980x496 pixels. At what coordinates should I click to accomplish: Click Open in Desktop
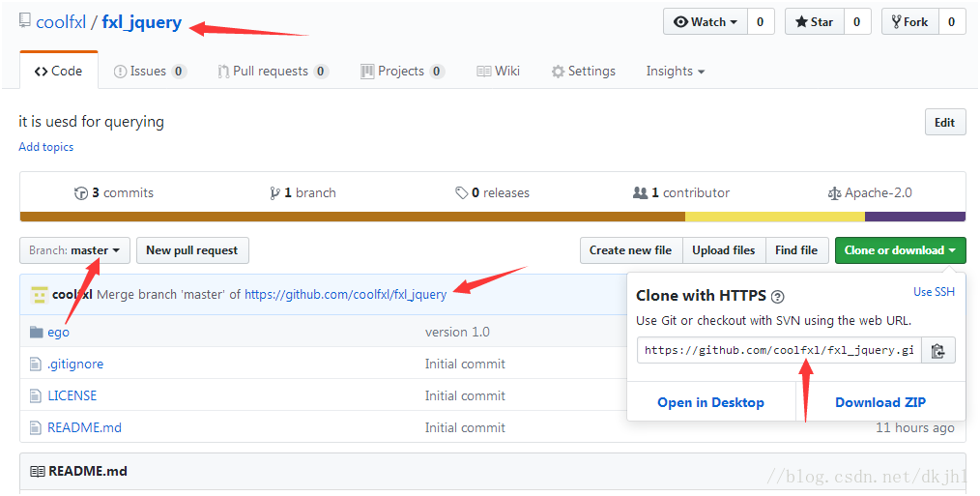710,403
